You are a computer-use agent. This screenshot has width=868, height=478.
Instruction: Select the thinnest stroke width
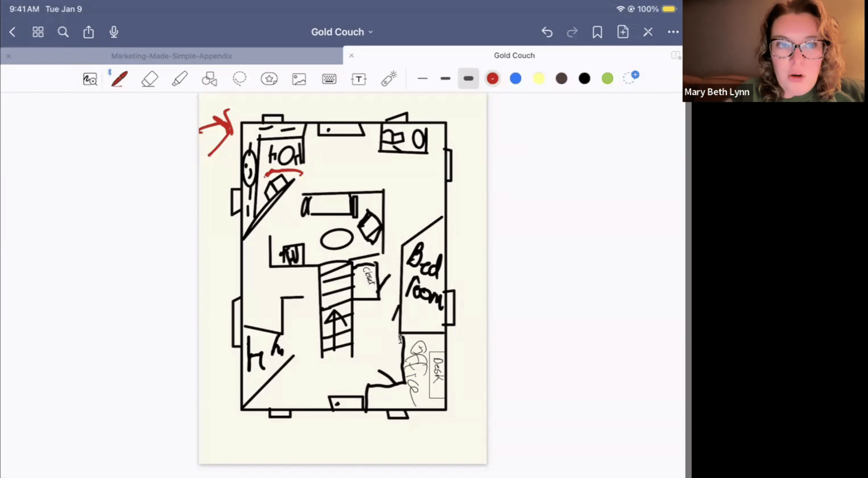click(x=422, y=79)
